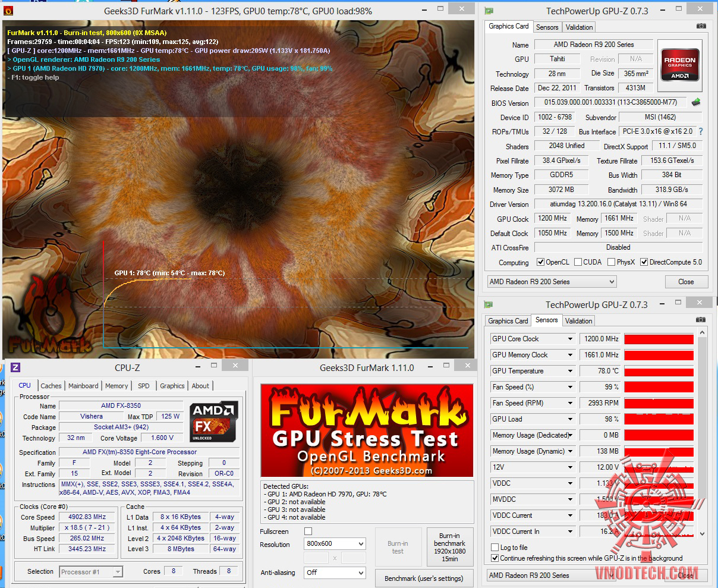Click GPU Temperature red sensor graph
The height and width of the screenshot is (588, 718).
pos(659,371)
